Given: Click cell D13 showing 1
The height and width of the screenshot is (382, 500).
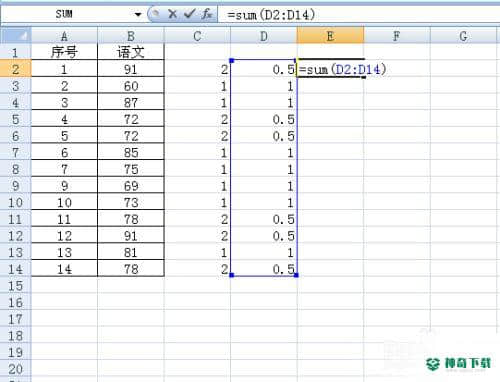Looking at the screenshot, I should coord(264,252).
